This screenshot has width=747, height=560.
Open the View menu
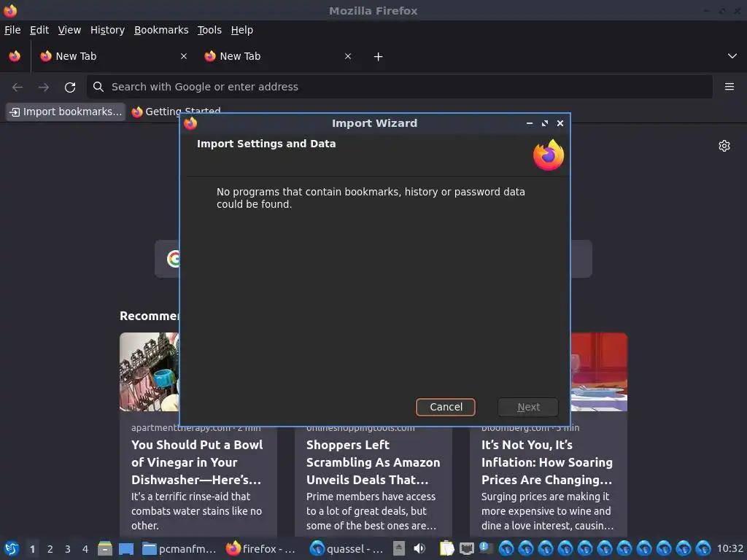click(x=69, y=30)
